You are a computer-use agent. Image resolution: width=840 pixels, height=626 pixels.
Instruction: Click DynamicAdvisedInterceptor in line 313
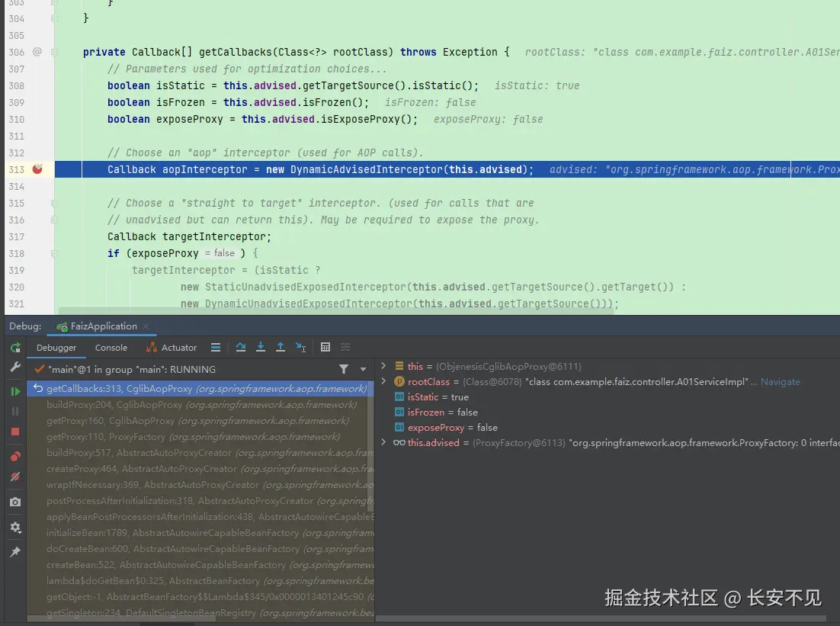pyautogui.click(x=367, y=169)
